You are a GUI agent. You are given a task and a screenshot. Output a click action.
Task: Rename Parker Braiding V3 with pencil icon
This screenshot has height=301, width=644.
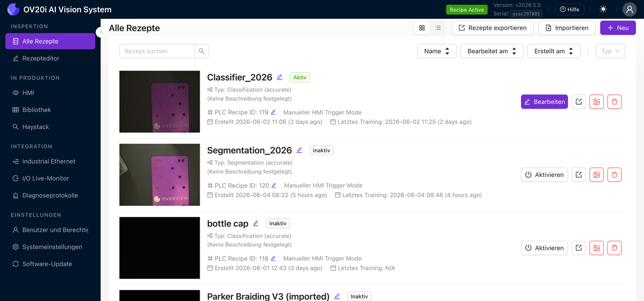point(337,296)
